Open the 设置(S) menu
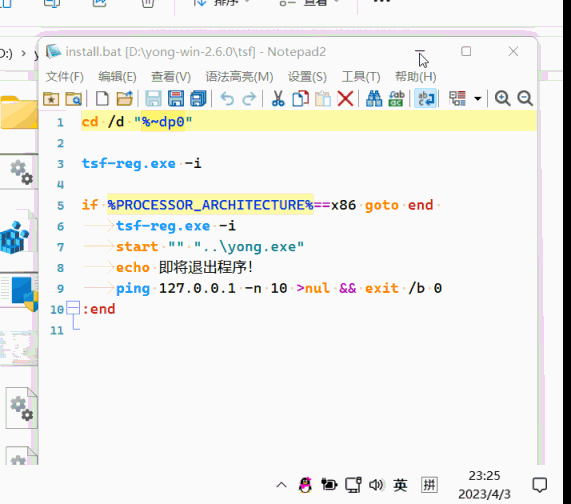This screenshot has width=571, height=504. [307, 77]
